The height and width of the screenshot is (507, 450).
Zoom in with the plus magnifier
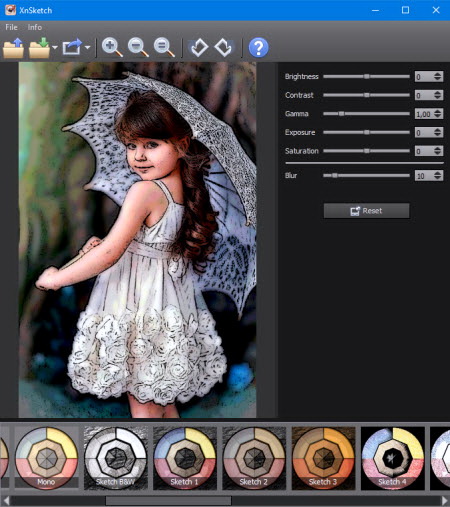[112, 47]
